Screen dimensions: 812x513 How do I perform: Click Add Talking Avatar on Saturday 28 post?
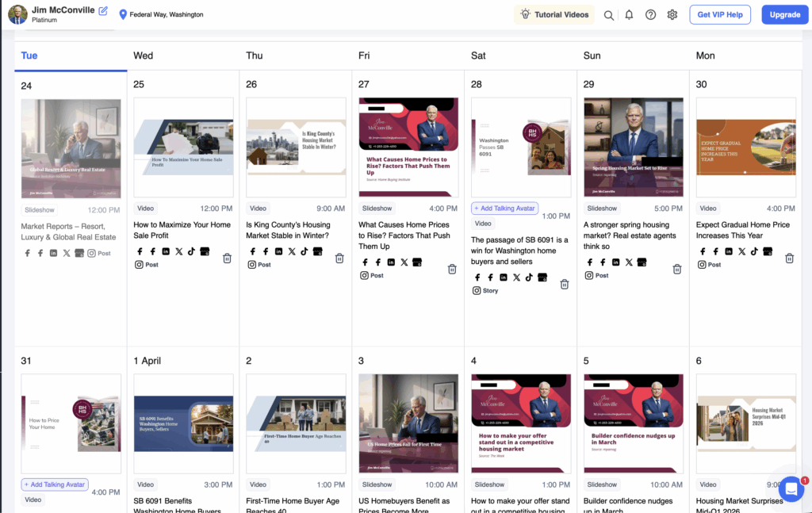pyautogui.click(x=505, y=209)
